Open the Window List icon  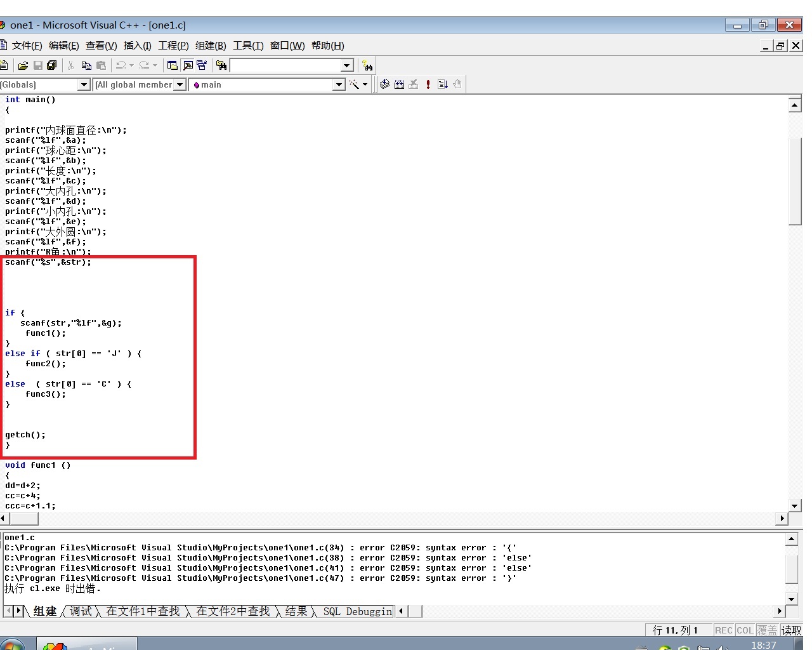click(x=202, y=65)
